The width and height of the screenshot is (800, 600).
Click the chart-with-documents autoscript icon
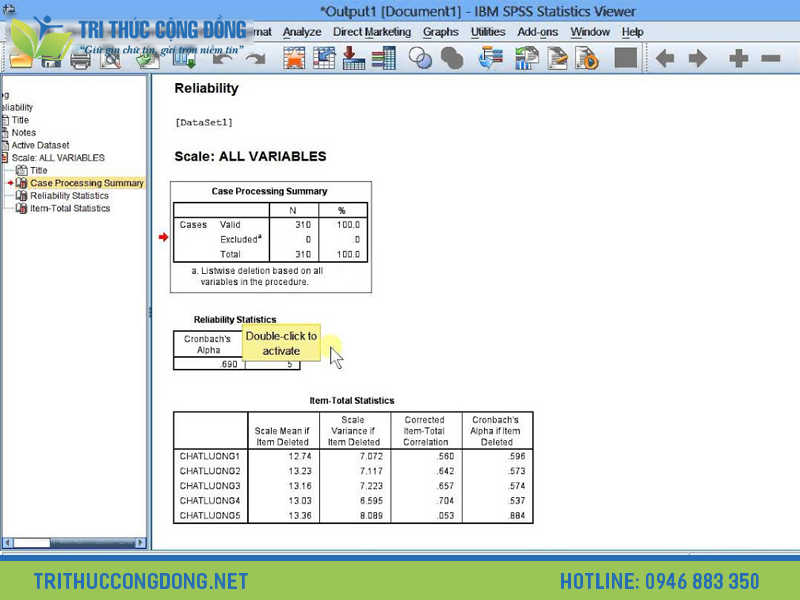527,58
